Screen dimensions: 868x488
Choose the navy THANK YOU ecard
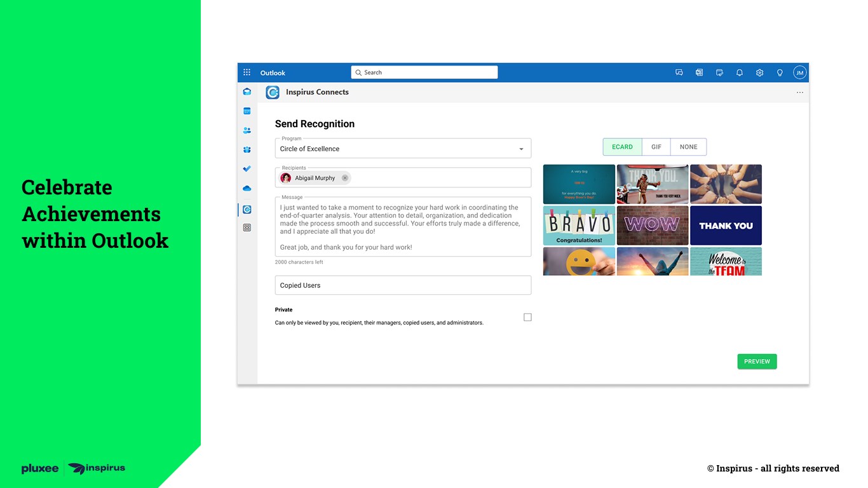[726, 226]
